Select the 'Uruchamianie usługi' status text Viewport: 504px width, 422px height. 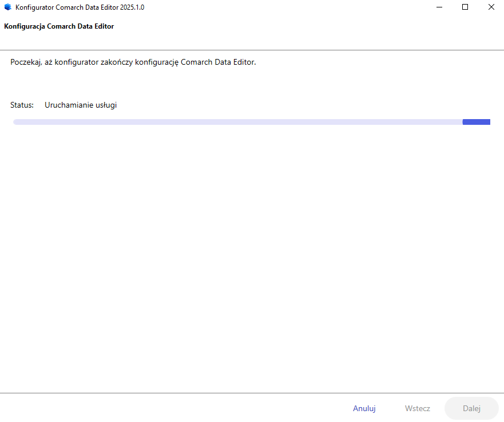81,105
